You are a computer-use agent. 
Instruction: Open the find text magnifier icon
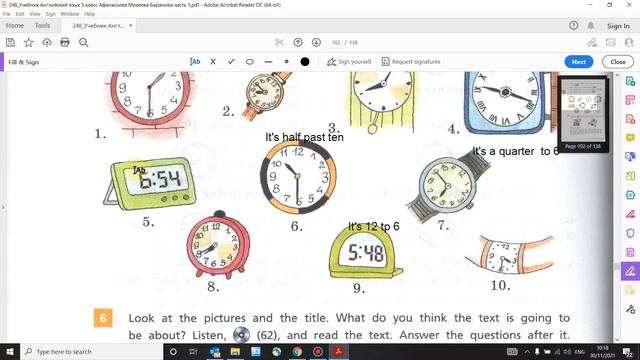[84, 42]
